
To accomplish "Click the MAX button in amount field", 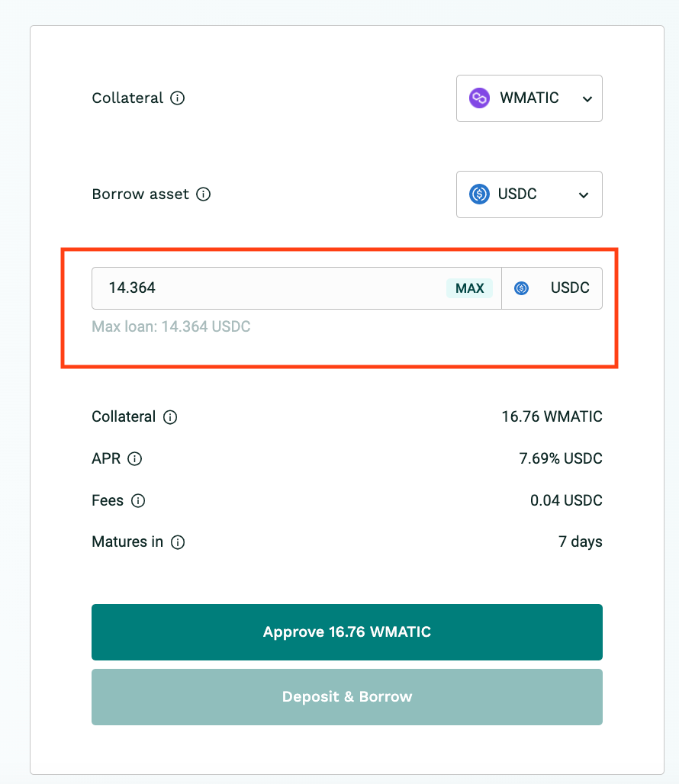I will (x=469, y=288).
